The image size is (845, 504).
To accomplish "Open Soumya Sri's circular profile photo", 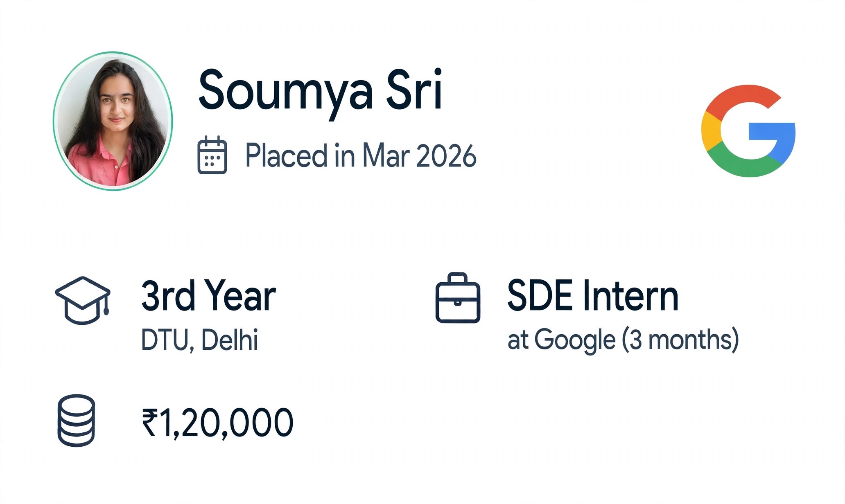I will 113,121.
